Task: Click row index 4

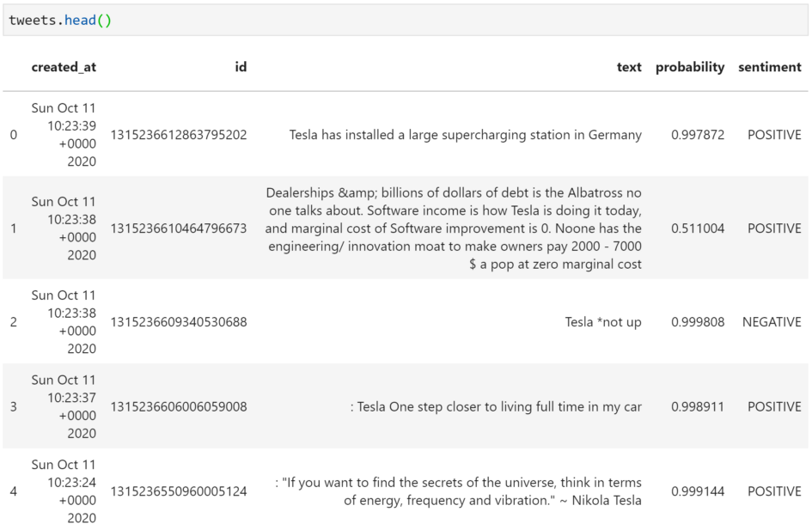Action: tap(14, 491)
